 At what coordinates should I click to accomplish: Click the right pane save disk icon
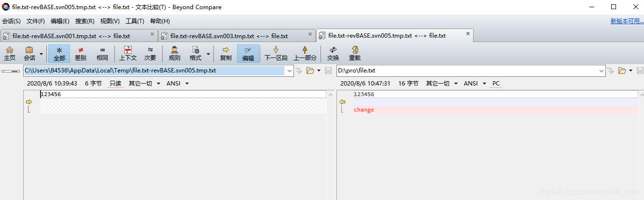640,71
